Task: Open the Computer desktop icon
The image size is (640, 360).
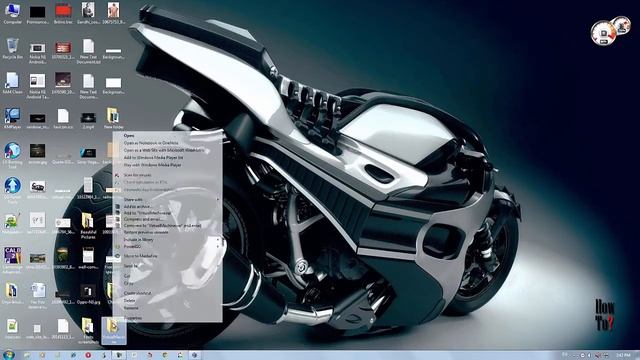Action: [x=12, y=13]
